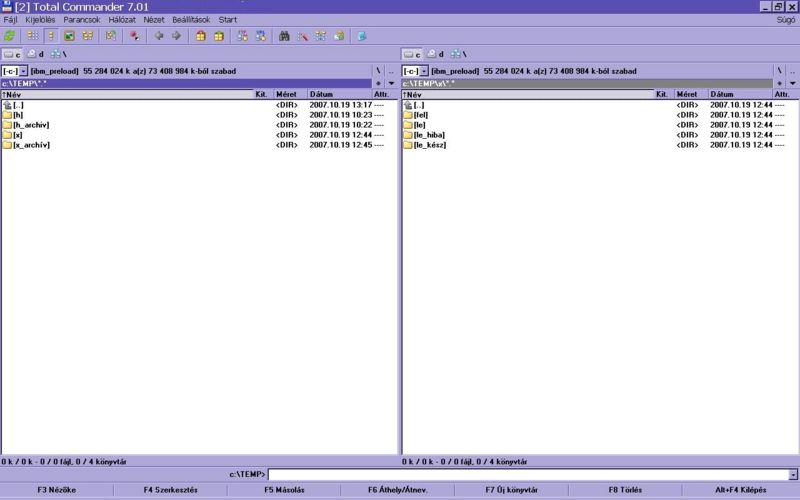Viewport: 800px width, 500px height.
Task: Click network drive icon in left panel
Action: (x=55, y=54)
